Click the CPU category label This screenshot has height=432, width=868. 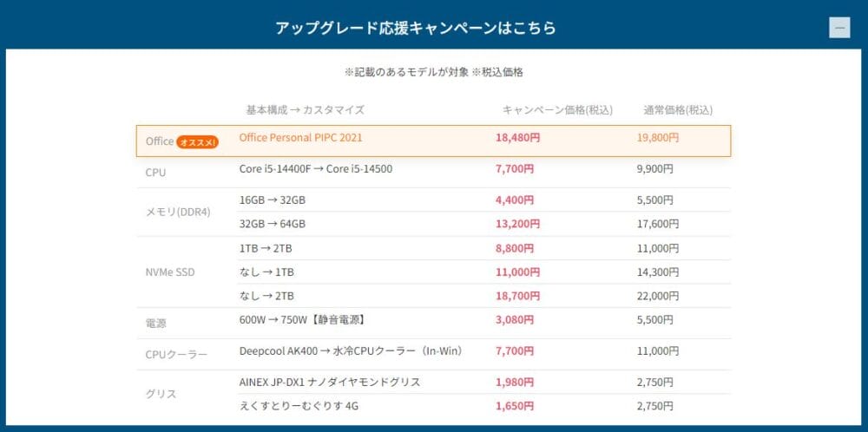[x=155, y=173]
